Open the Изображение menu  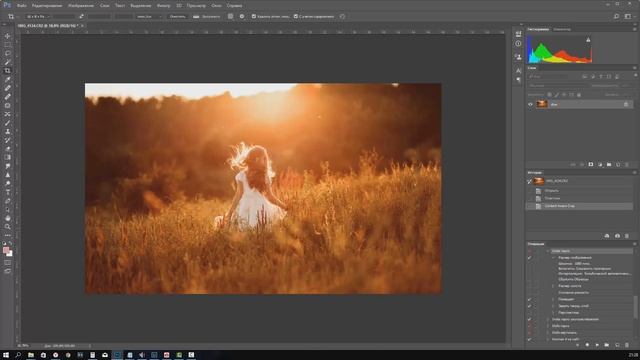[x=81, y=6]
